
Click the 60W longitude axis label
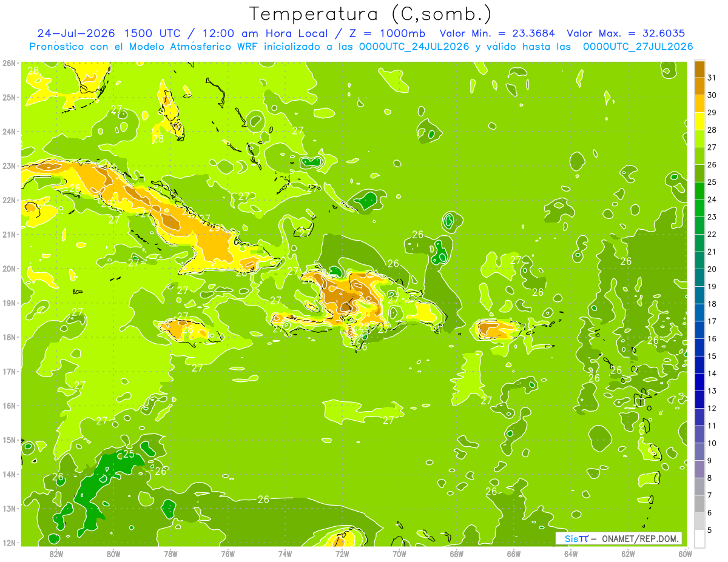point(685,554)
